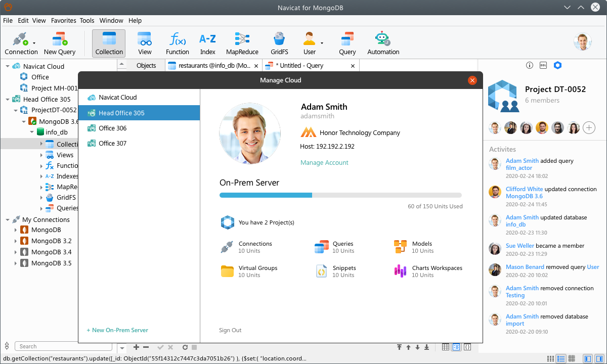
Task: Show the info panel icon
Action: (x=530, y=65)
